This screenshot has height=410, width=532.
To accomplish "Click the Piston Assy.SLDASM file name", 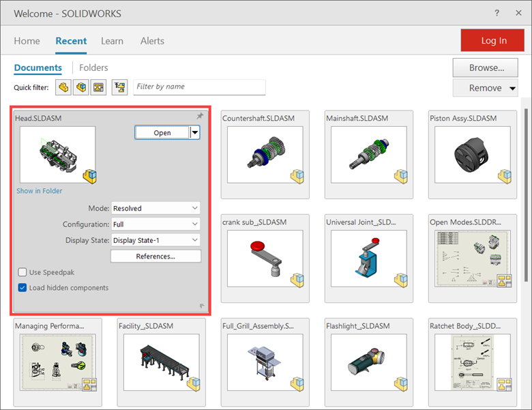I will (463, 119).
